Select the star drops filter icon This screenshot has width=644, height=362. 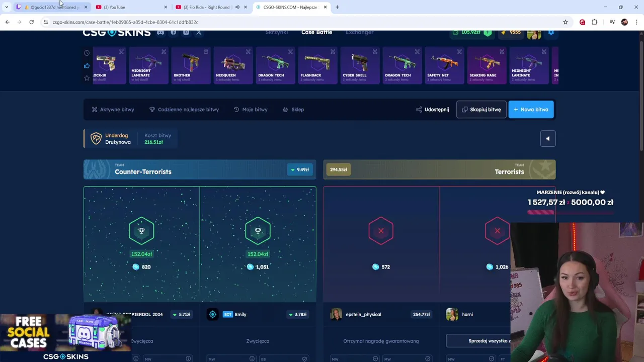(87, 78)
